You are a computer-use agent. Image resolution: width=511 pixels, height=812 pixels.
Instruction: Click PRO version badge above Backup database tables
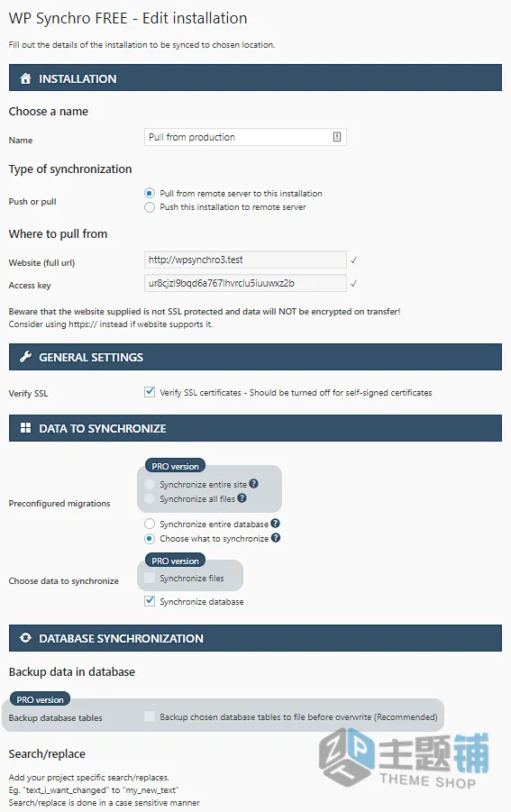click(x=40, y=699)
